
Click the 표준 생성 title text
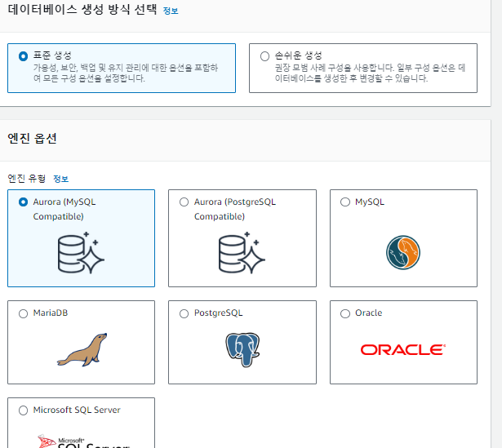point(52,55)
